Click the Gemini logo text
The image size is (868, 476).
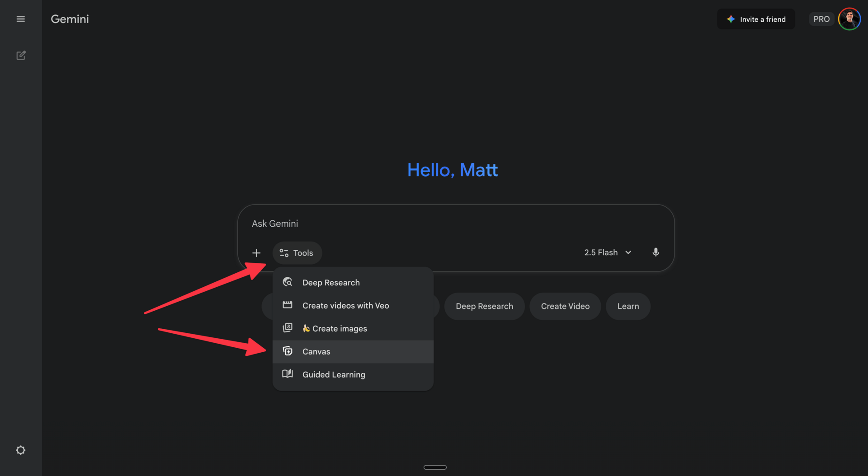[x=70, y=19]
